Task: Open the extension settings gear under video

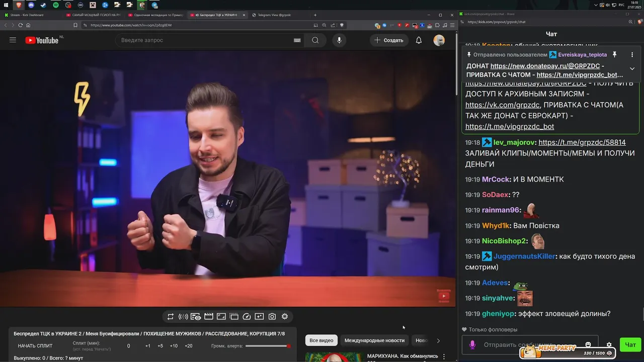Action: pos(285,317)
